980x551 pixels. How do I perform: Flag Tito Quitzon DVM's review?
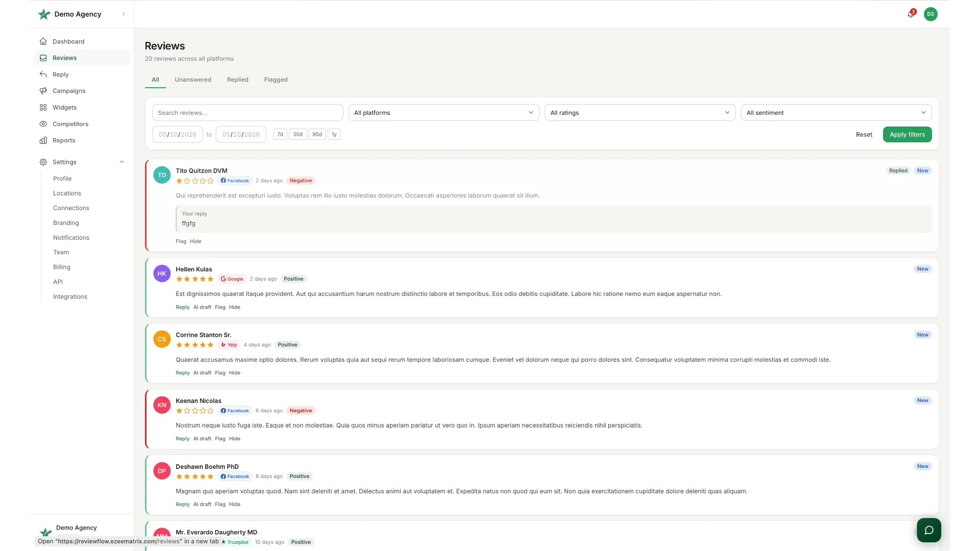pos(181,241)
